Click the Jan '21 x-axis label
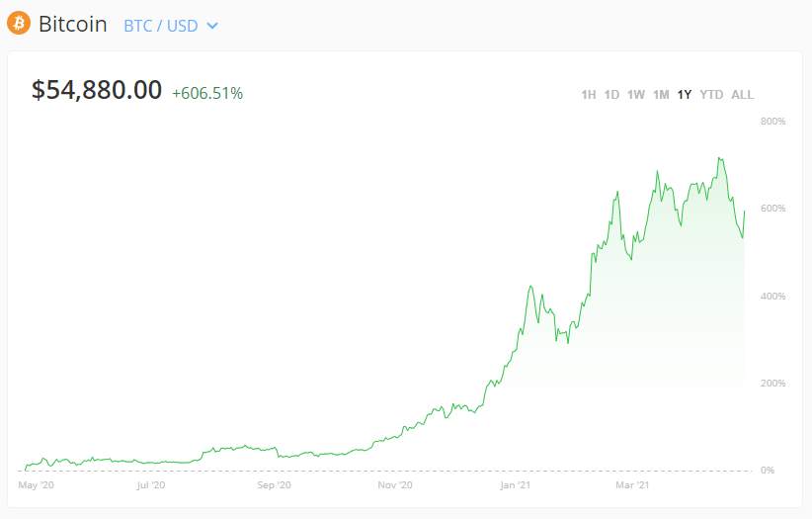Viewport: 812px width, 519px height. tap(515, 485)
